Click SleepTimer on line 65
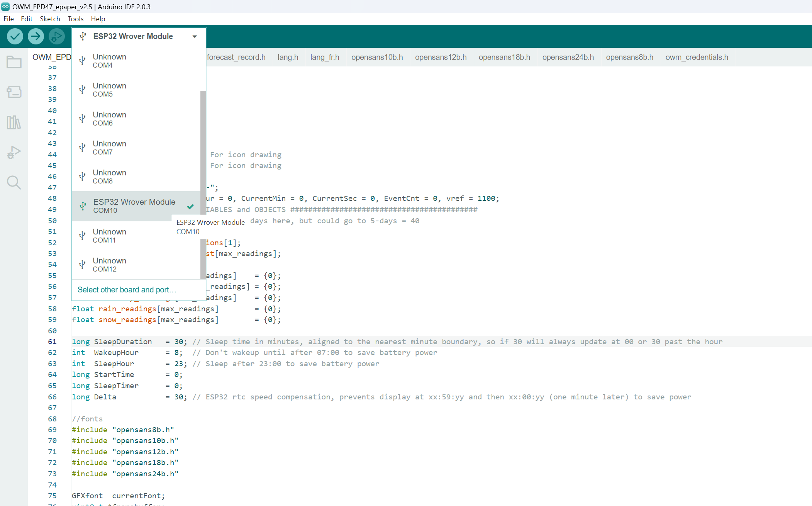This screenshot has height=506, width=812. point(116,385)
